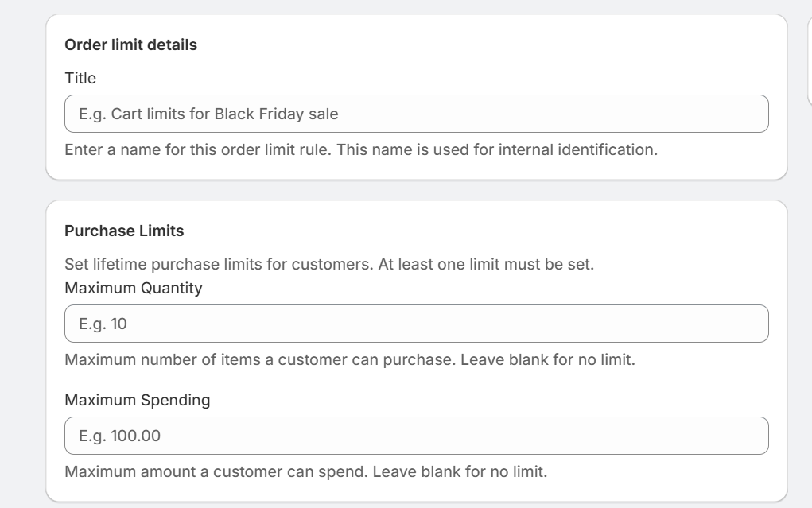Click the "E.g. 100.00" placeholder text

pos(113,436)
